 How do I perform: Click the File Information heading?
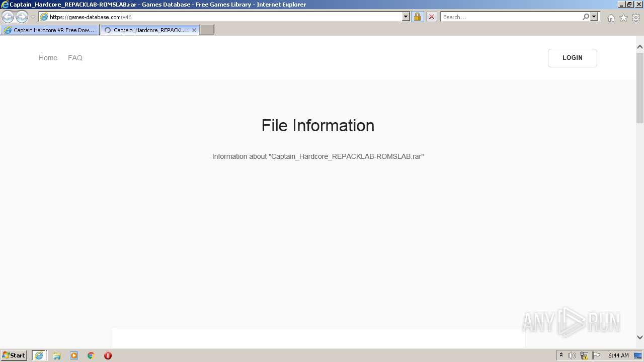(318, 126)
